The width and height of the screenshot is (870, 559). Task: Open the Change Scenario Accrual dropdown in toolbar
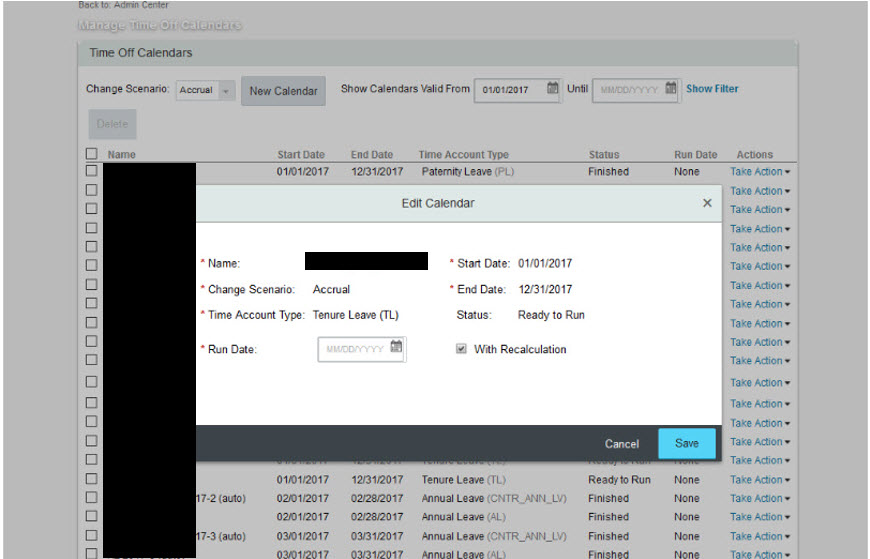[206, 90]
